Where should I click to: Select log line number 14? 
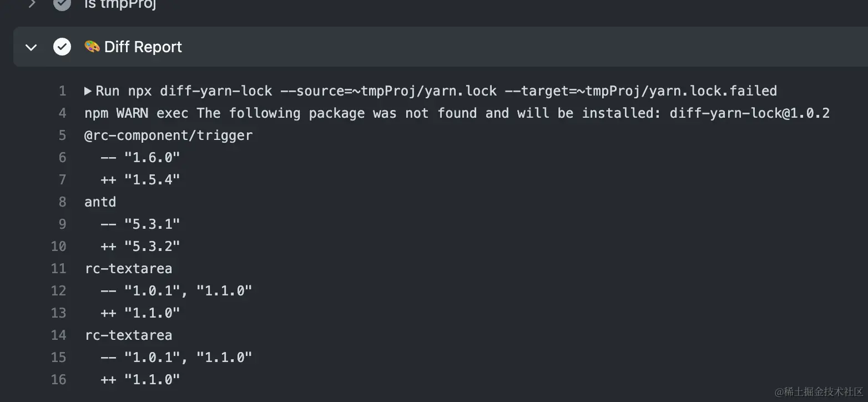59,335
